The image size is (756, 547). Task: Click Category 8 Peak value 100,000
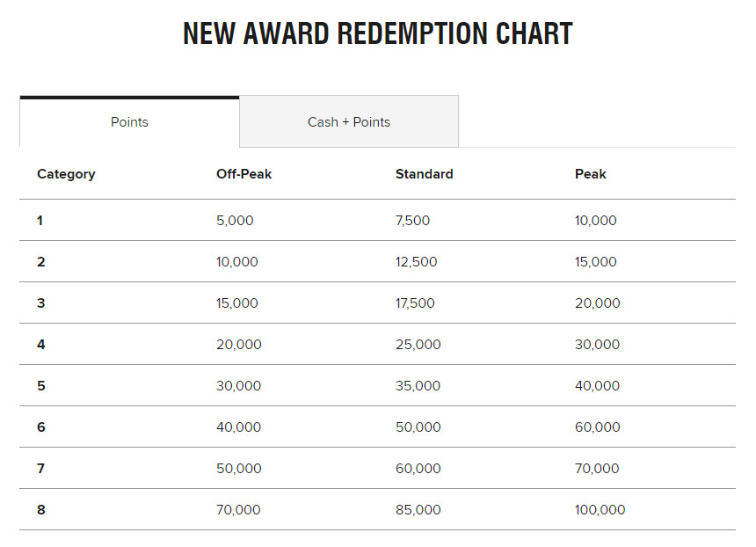pyautogui.click(x=600, y=510)
